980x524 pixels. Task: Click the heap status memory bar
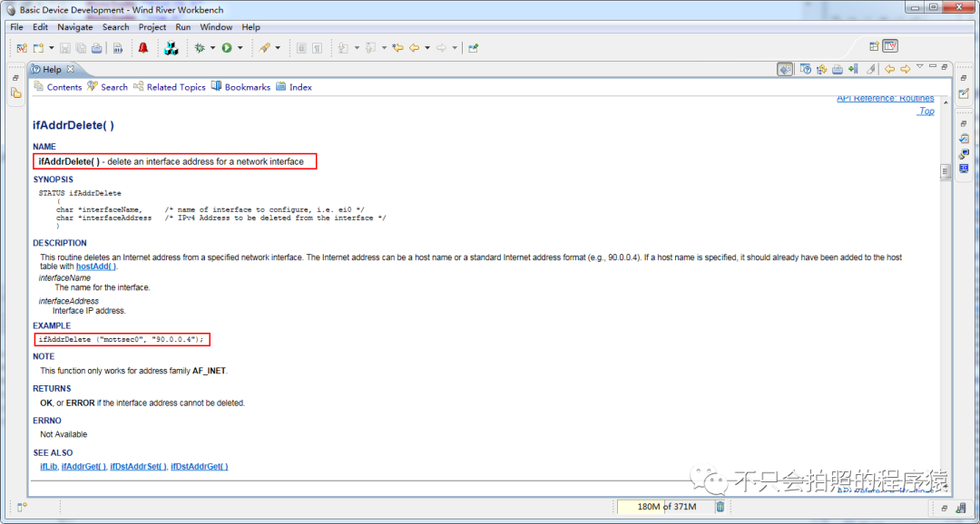[x=665, y=507]
